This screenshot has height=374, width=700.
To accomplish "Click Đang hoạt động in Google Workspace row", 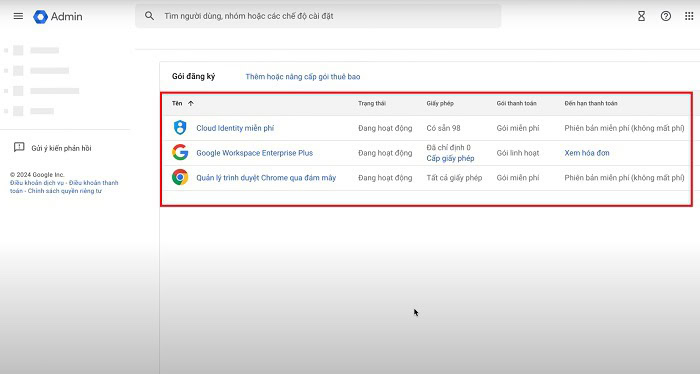I will [x=385, y=153].
